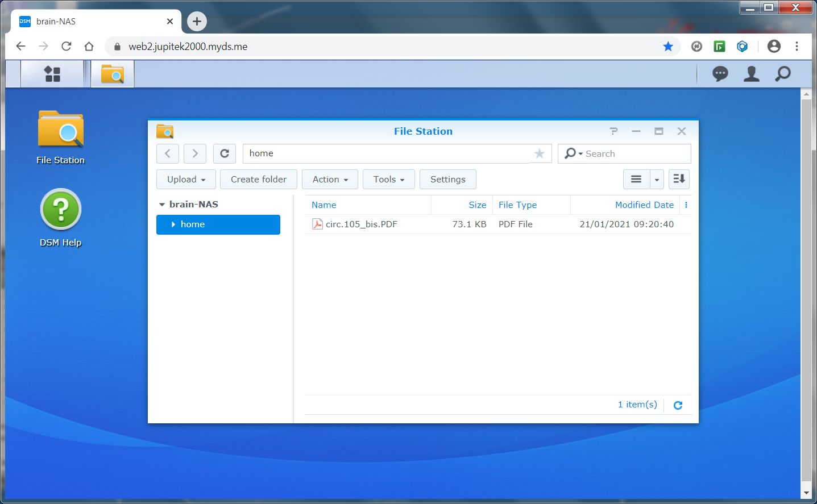Open DSM user options icon

click(x=752, y=74)
